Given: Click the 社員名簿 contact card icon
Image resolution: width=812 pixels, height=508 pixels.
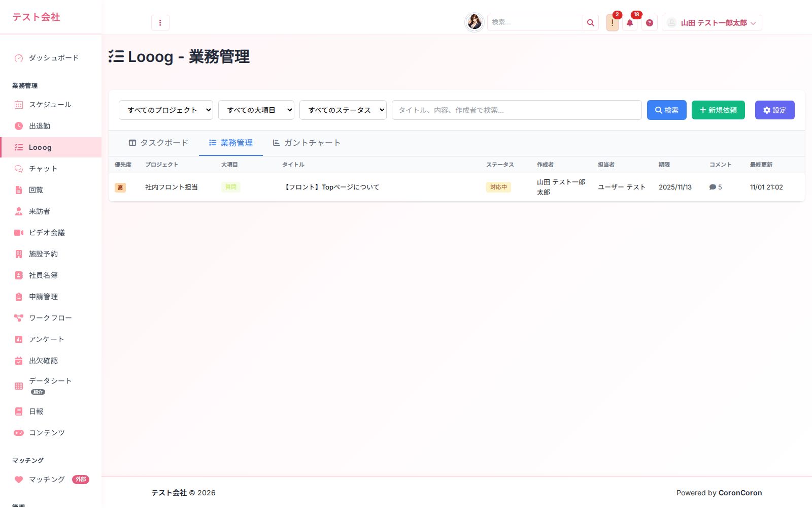Looking at the screenshot, I should 19,275.
